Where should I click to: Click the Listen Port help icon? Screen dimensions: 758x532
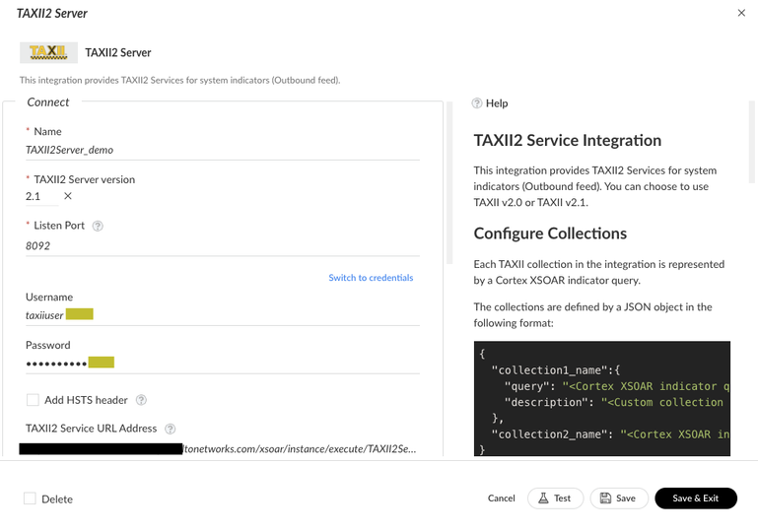click(98, 226)
